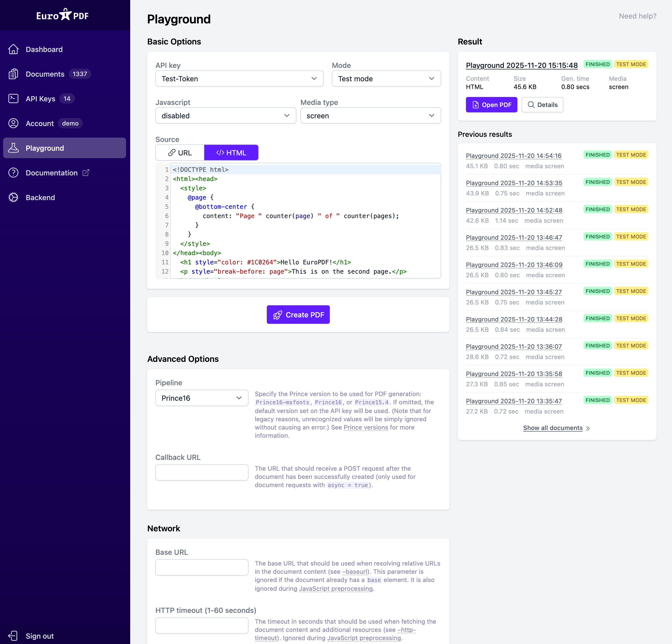
Task: Click the API Keys terminal icon
Action: [13, 99]
